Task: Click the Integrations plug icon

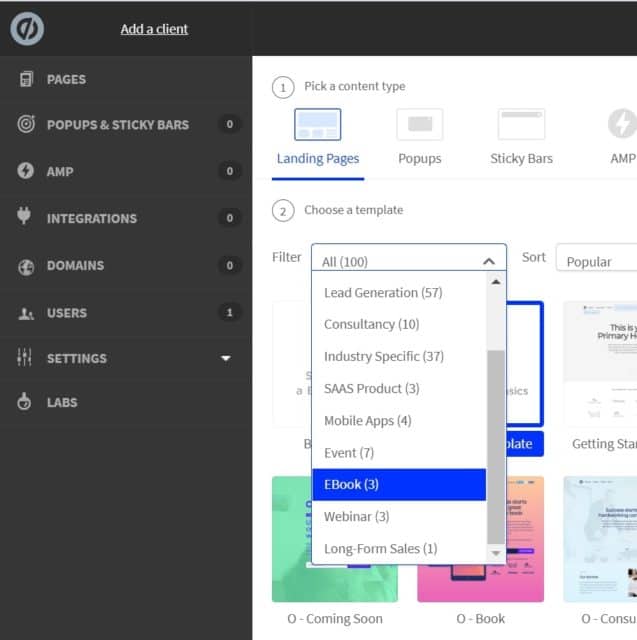Action: [x=24, y=216]
